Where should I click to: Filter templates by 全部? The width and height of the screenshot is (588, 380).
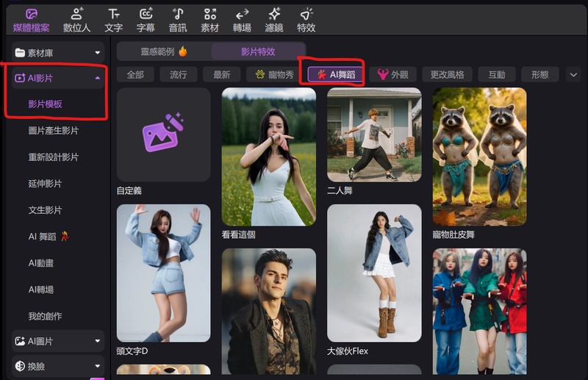[135, 75]
